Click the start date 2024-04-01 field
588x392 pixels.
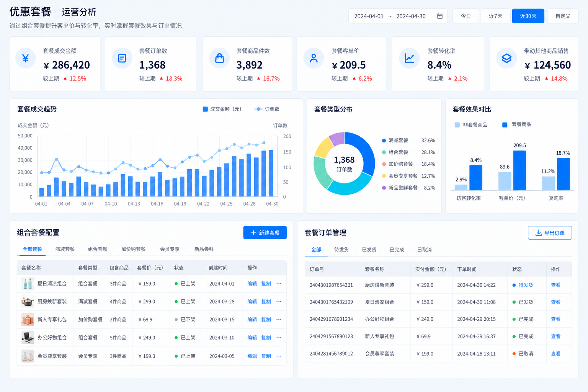[x=369, y=16]
